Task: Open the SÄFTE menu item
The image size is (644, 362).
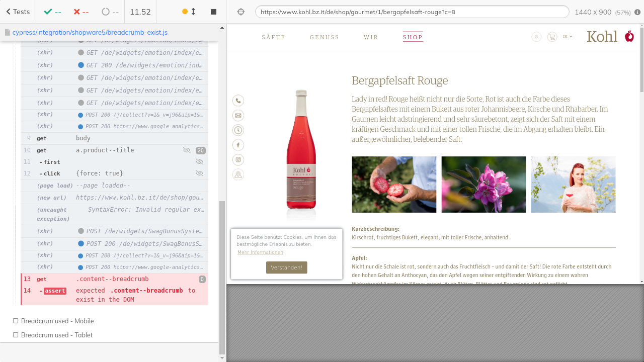Action: pyautogui.click(x=273, y=37)
